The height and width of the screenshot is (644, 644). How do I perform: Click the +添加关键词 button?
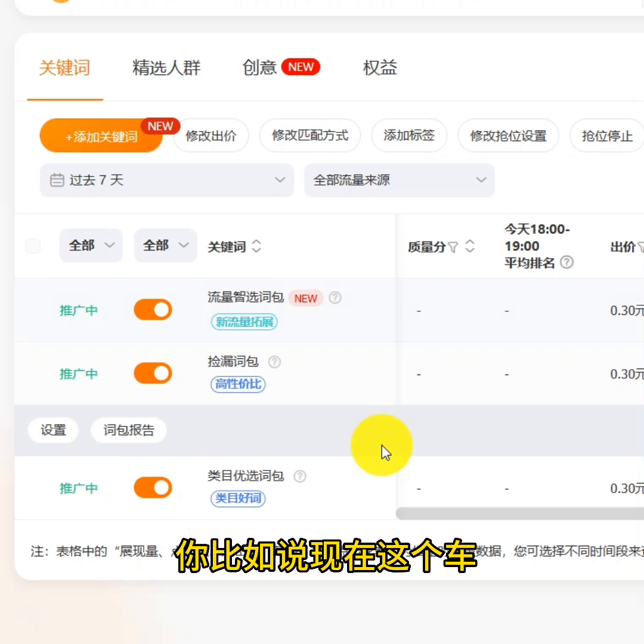101,136
